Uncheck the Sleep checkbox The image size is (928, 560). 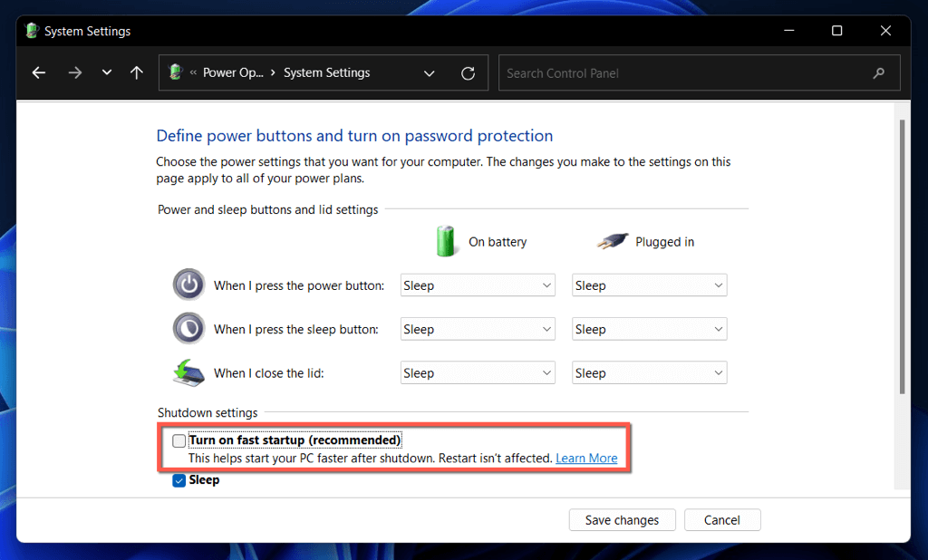(179, 480)
